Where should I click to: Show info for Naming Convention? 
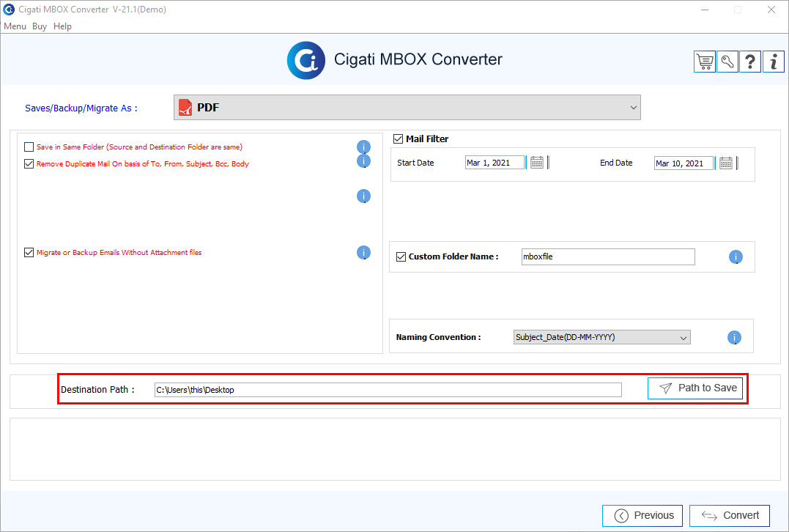click(x=735, y=337)
